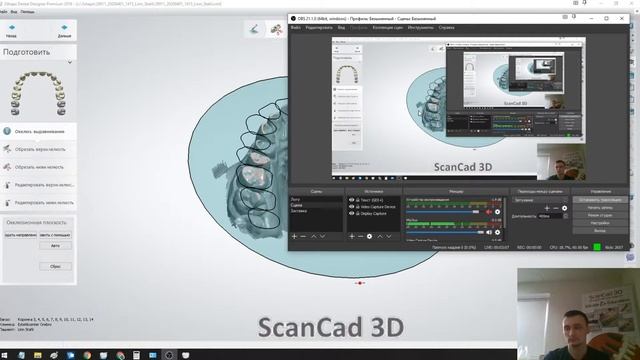The width and height of the screenshot is (640, 360).
Task: Open the Windows Start menu
Action: tap(4, 355)
